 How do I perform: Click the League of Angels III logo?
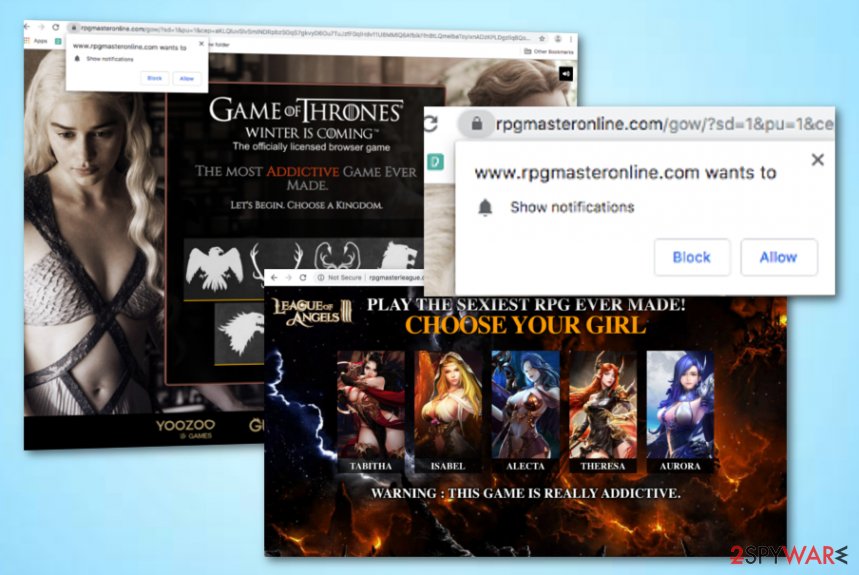click(312, 313)
